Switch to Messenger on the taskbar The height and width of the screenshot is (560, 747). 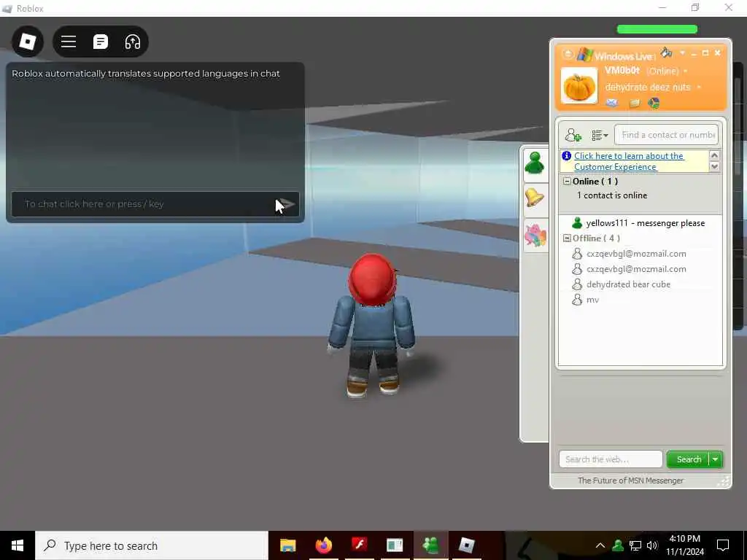click(x=430, y=545)
